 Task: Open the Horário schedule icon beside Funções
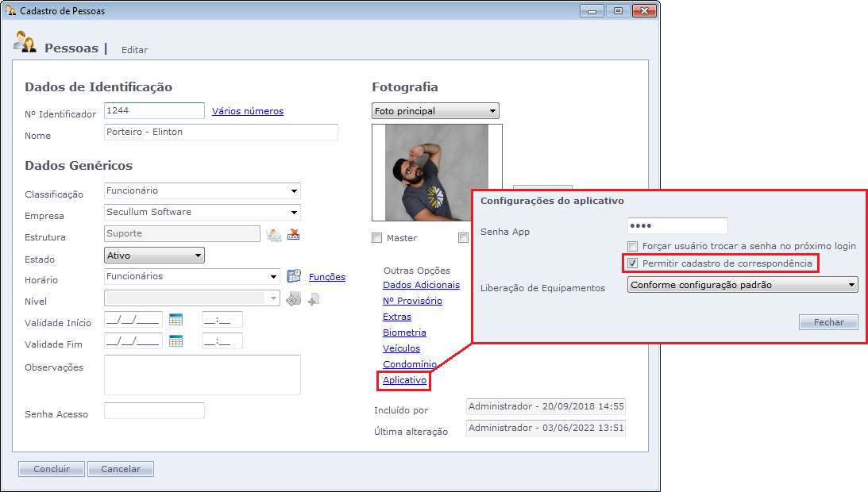[294, 276]
